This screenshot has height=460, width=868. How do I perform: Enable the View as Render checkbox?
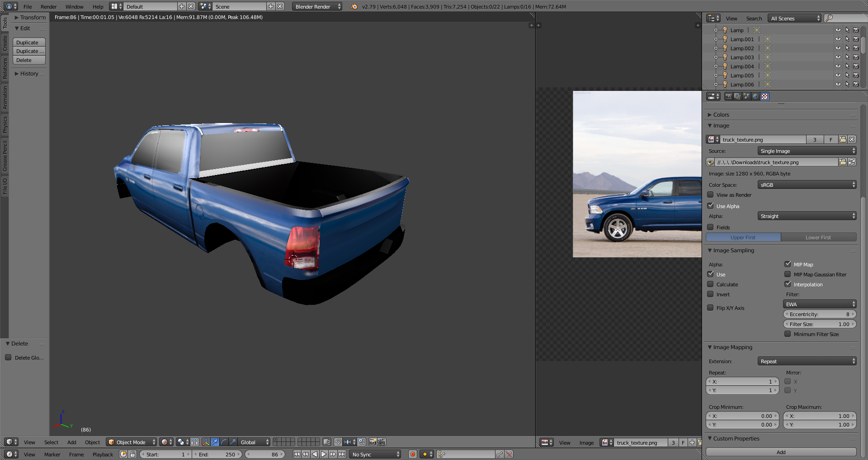coord(711,195)
